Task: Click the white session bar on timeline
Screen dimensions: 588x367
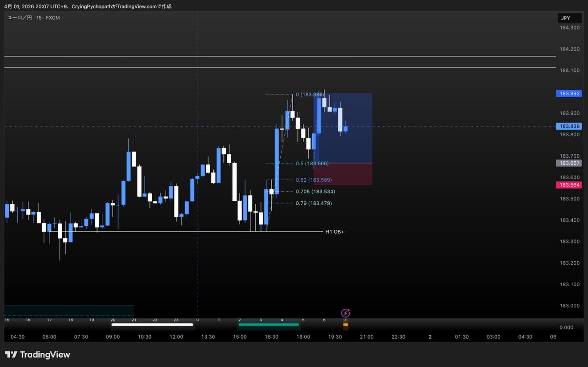Action: (152, 324)
